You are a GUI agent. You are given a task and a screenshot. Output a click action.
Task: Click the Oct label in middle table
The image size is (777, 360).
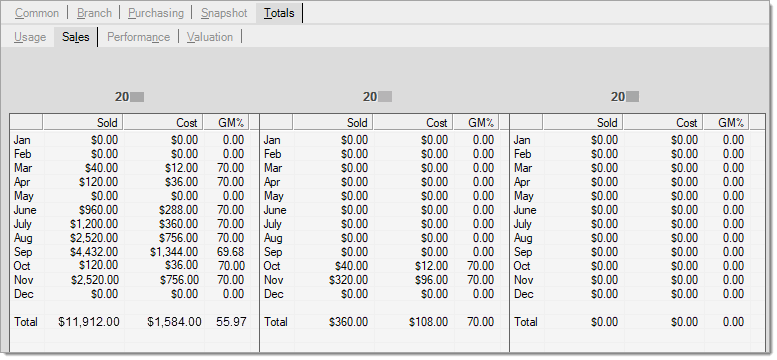click(272, 266)
